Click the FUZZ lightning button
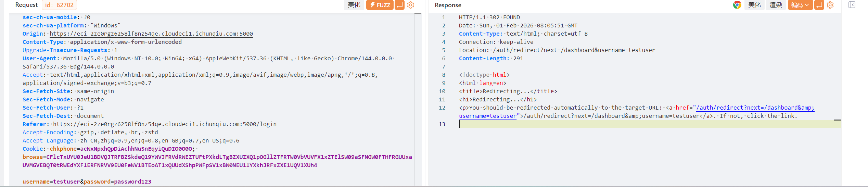Image resolution: width=868 pixels, height=187 pixels. click(380, 5)
